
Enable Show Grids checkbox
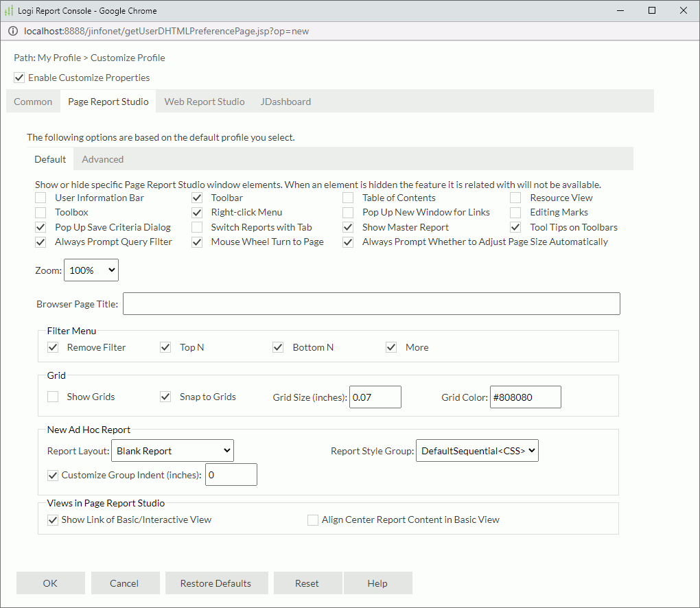(x=53, y=397)
